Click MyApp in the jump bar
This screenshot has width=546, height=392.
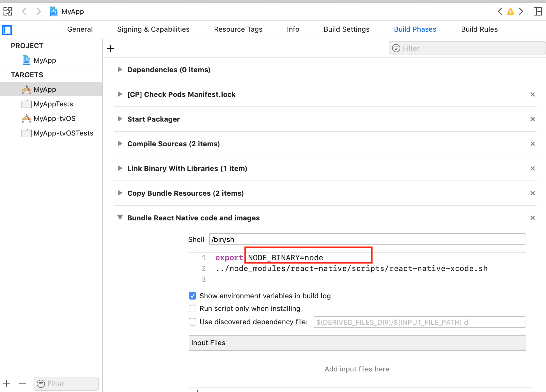click(x=73, y=11)
